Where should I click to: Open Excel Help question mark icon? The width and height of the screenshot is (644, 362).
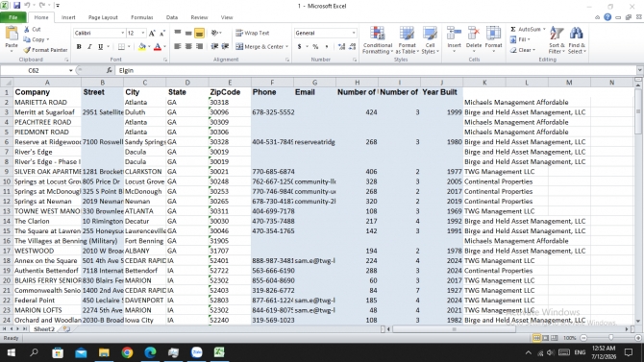(x=607, y=17)
